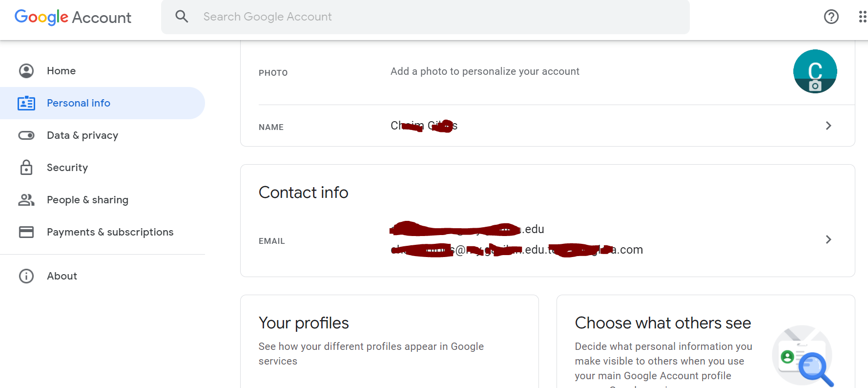This screenshot has width=868, height=388.
Task: Click the People & sharing icon
Action: [x=26, y=200]
